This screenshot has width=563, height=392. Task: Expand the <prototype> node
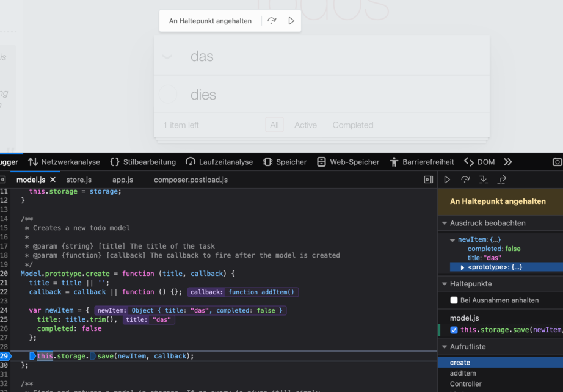[462, 267]
